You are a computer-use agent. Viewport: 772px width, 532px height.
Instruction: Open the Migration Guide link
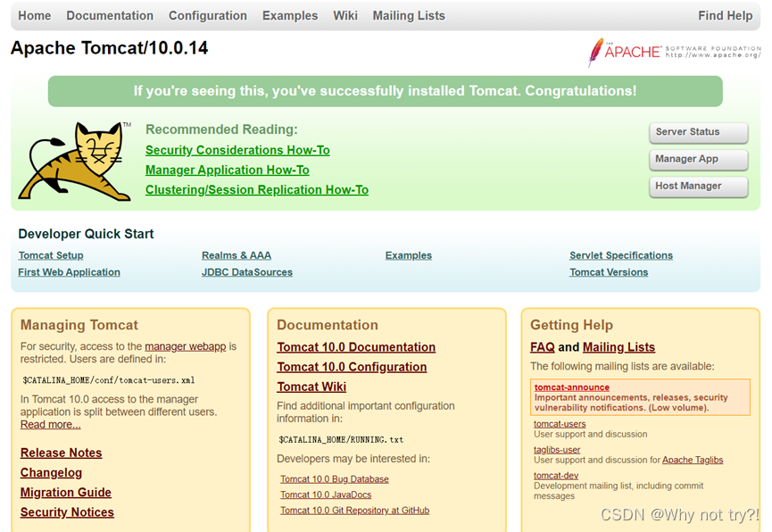[65, 493]
